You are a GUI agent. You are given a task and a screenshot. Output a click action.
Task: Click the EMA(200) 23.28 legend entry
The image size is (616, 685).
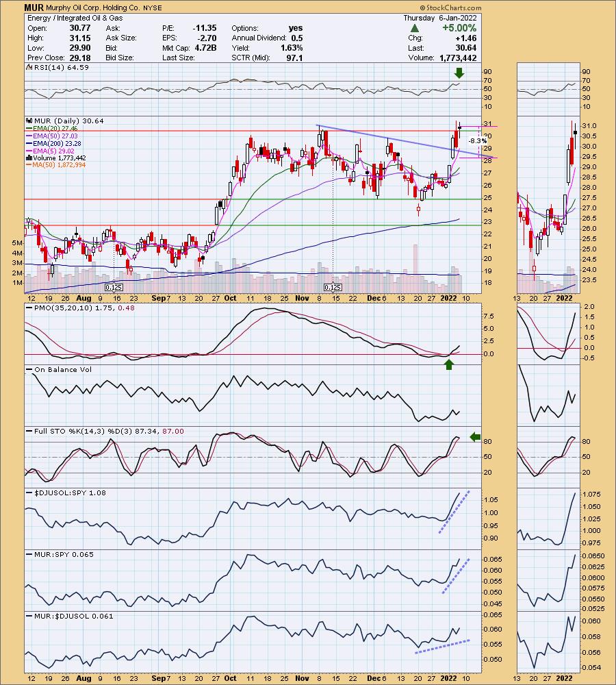[x=54, y=143]
